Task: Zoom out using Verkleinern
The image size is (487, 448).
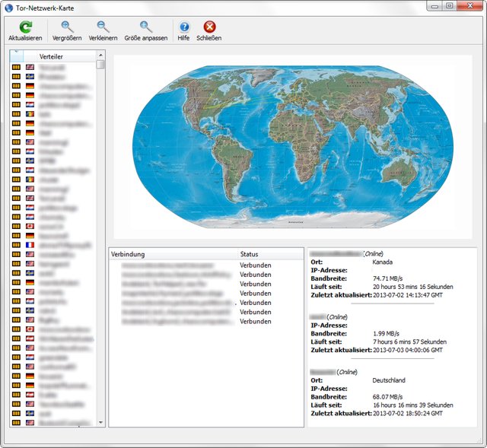Action: 103,31
